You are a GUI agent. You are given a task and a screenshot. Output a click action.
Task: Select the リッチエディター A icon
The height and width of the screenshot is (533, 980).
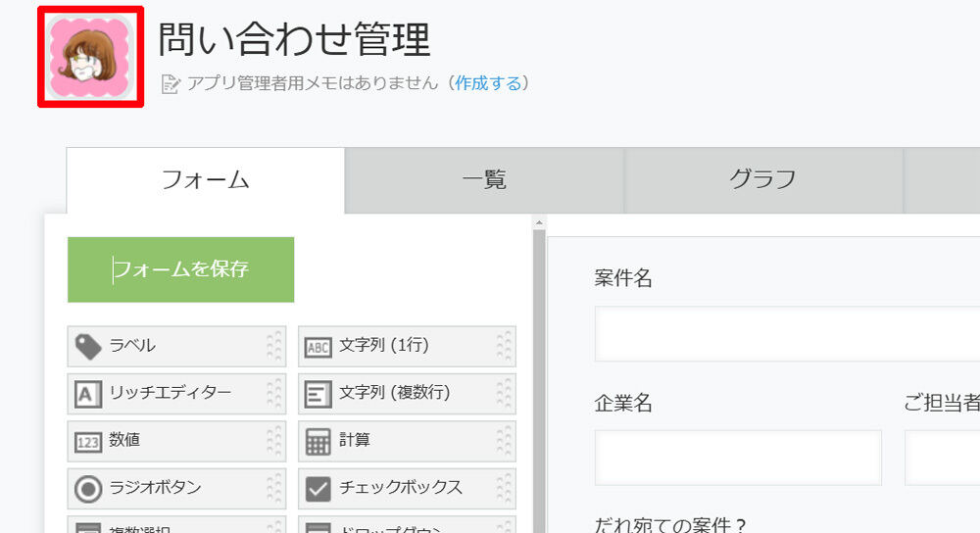click(x=87, y=394)
